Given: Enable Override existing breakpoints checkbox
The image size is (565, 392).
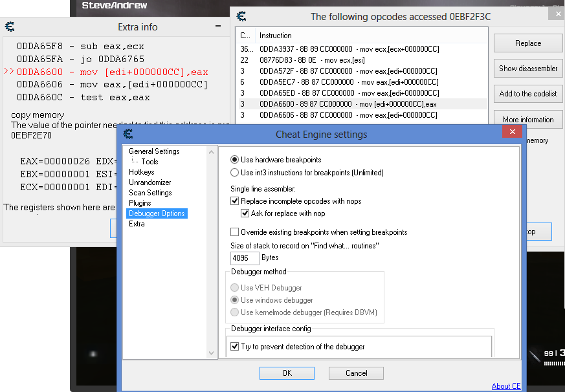Looking at the screenshot, I should pyautogui.click(x=235, y=232).
